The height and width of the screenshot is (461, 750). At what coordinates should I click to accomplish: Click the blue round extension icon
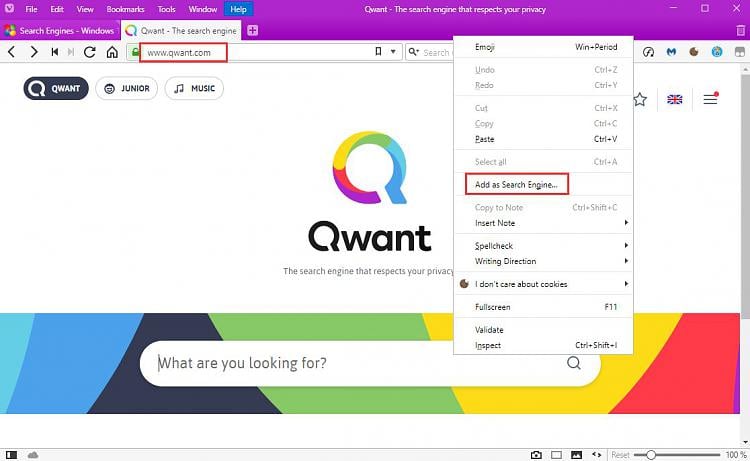[717, 52]
